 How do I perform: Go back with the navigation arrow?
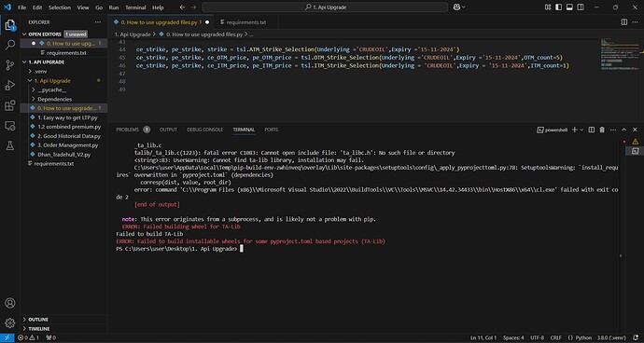tap(183, 7)
